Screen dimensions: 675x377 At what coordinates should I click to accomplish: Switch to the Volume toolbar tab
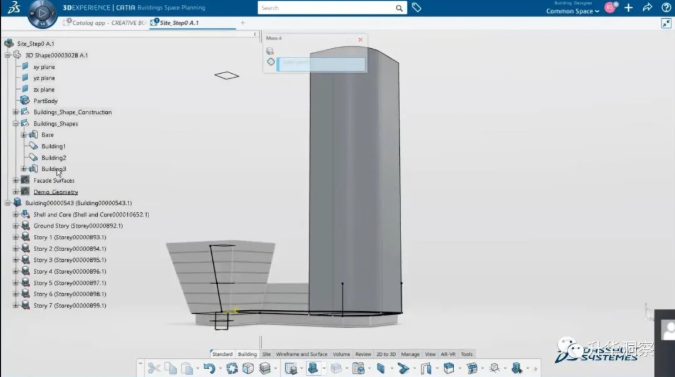[341, 354]
